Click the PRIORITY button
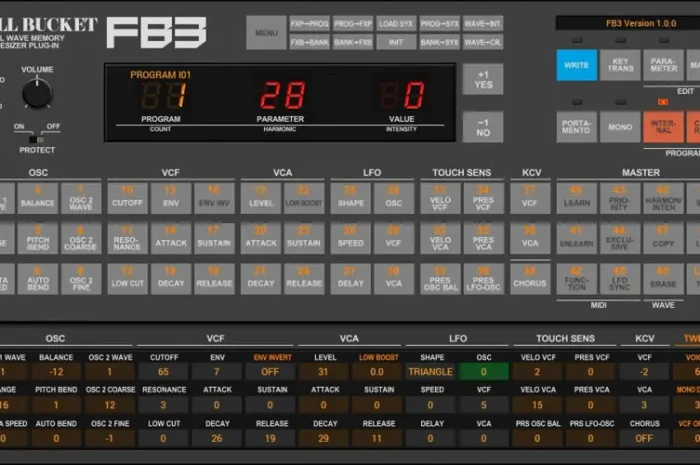Screen dimensions: 700x465 point(620,198)
